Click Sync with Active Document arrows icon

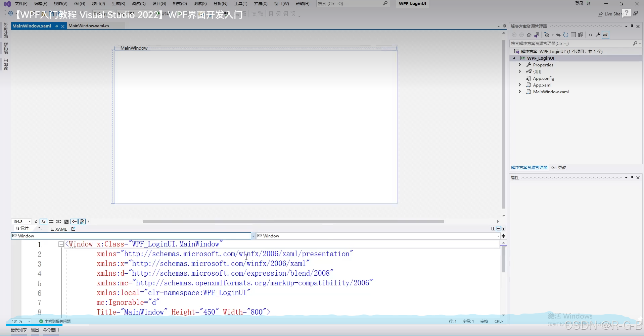pyautogui.click(x=558, y=35)
